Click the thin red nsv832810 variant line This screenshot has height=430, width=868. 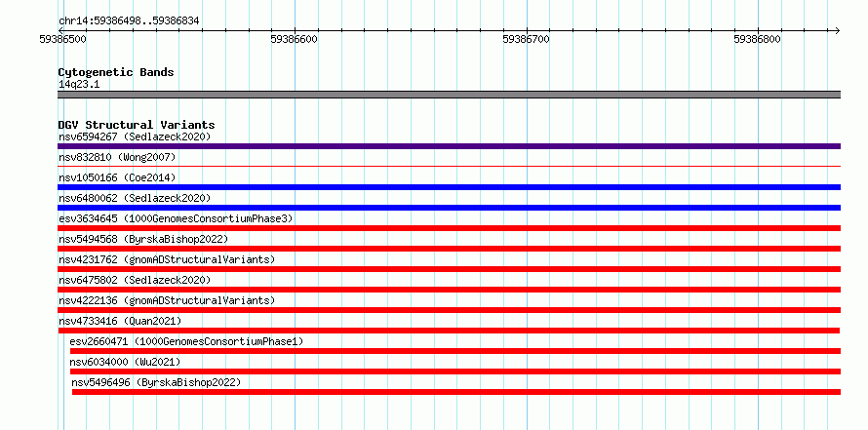449,166
